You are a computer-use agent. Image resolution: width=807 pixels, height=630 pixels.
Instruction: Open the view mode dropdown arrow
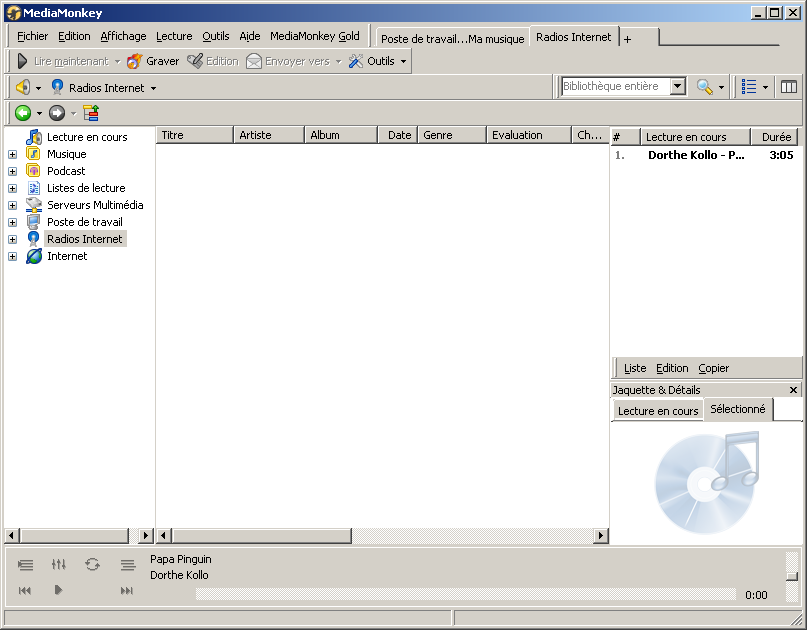(x=765, y=88)
